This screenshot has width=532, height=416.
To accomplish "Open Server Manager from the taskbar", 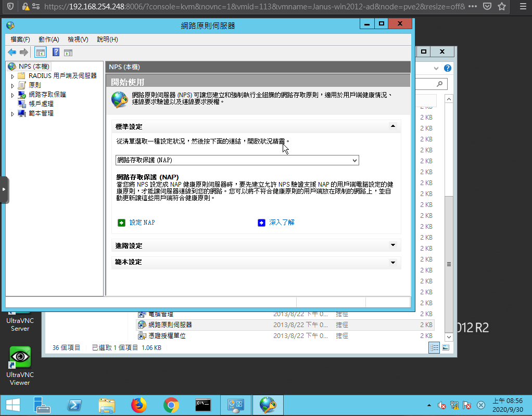I will (x=41, y=405).
